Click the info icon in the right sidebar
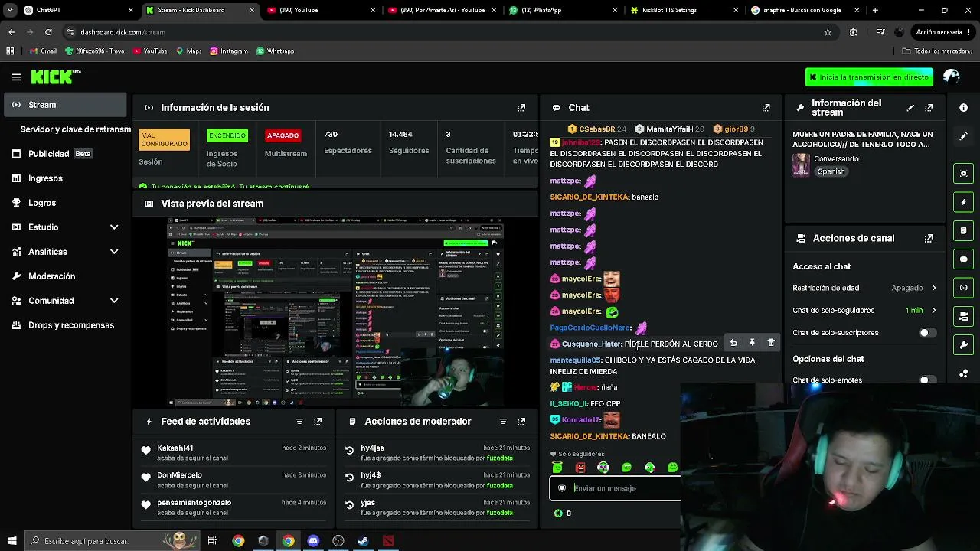 click(x=964, y=108)
